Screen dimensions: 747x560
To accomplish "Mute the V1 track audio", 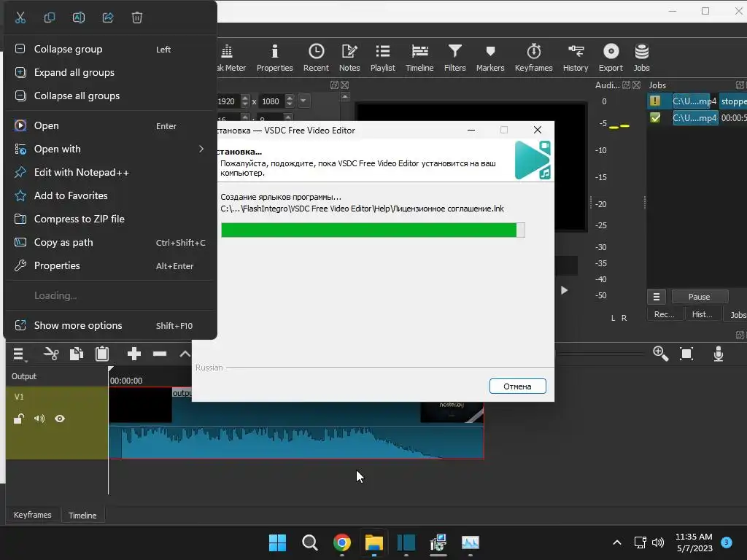I will click(x=39, y=419).
